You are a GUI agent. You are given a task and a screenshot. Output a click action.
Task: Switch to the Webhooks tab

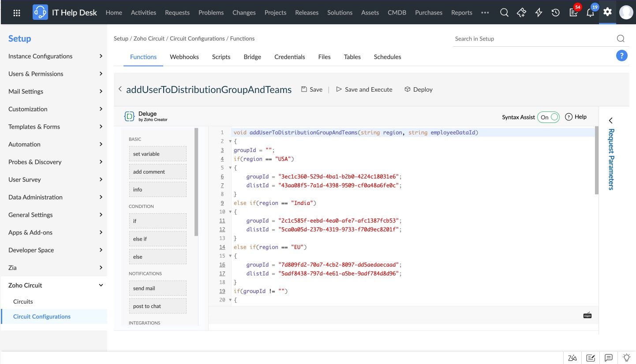coord(184,57)
